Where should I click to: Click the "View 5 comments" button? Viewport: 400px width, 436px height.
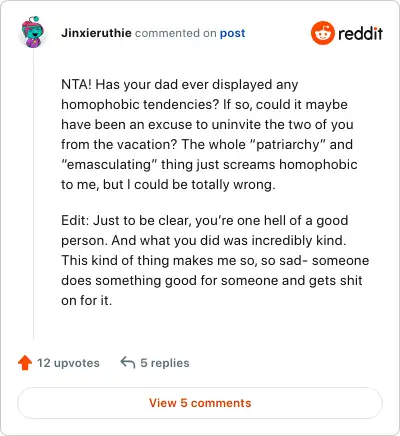click(x=200, y=403)
